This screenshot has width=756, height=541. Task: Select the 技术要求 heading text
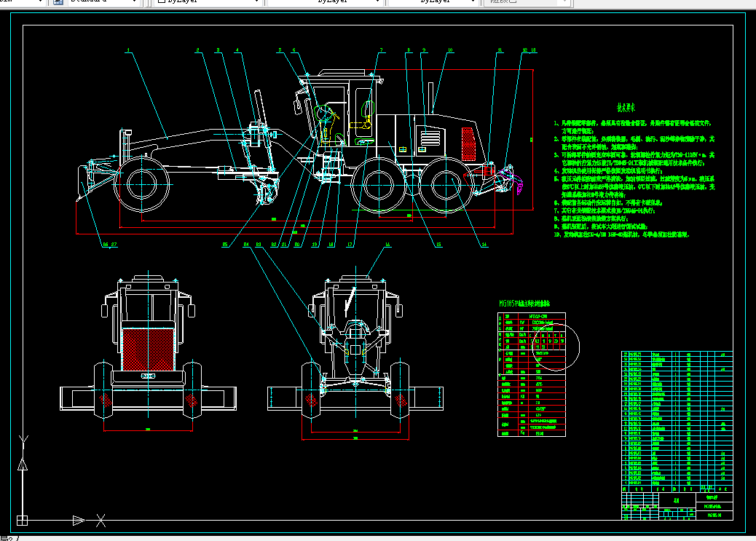pyautogui.click(x=626, y=108)
